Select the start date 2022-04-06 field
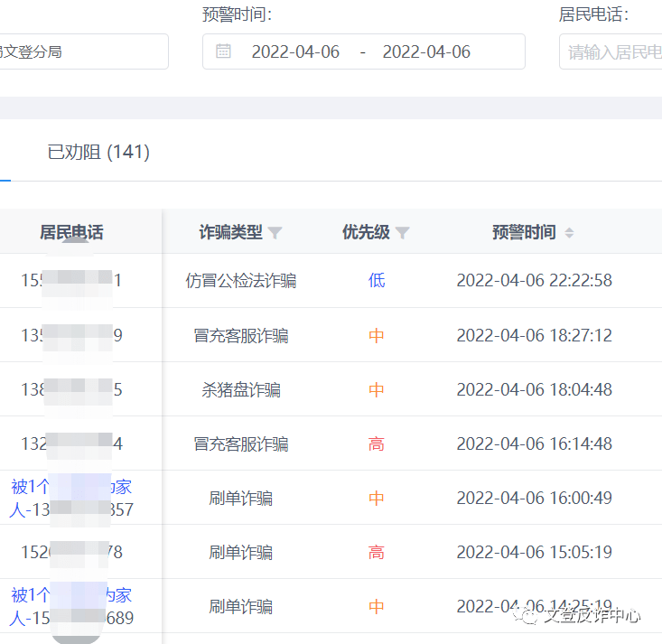This screenshot has width=662, height=644. [295, 51]
